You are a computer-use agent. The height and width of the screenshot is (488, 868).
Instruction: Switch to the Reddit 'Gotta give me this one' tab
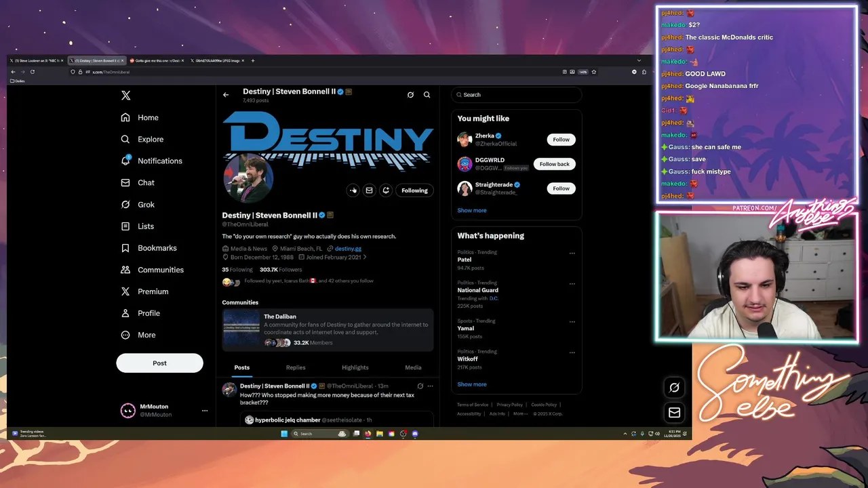pyautogui.click(x=157, y=60)
